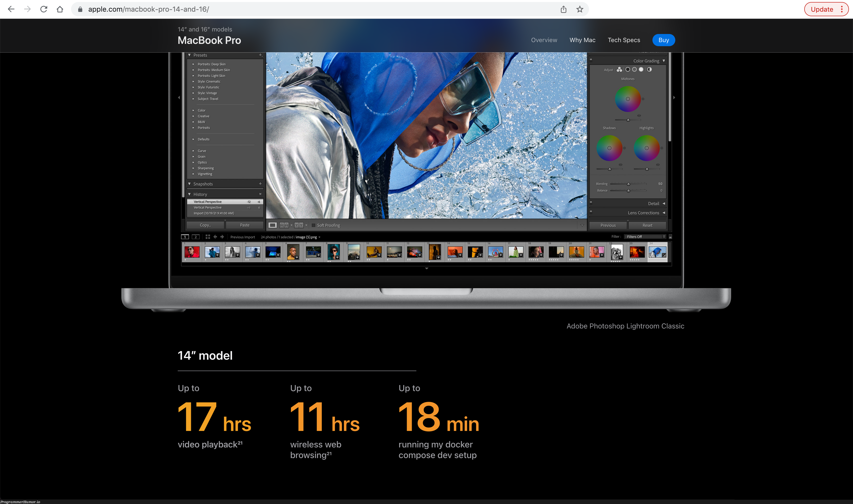Click the Midtones color wheel
The height and width of the screenshot is (504, 853).
(628, 99)
